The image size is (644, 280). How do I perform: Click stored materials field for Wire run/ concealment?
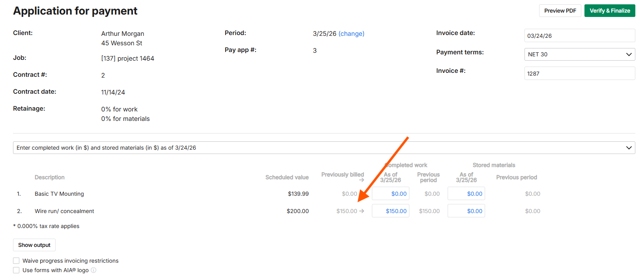point(466,211)
